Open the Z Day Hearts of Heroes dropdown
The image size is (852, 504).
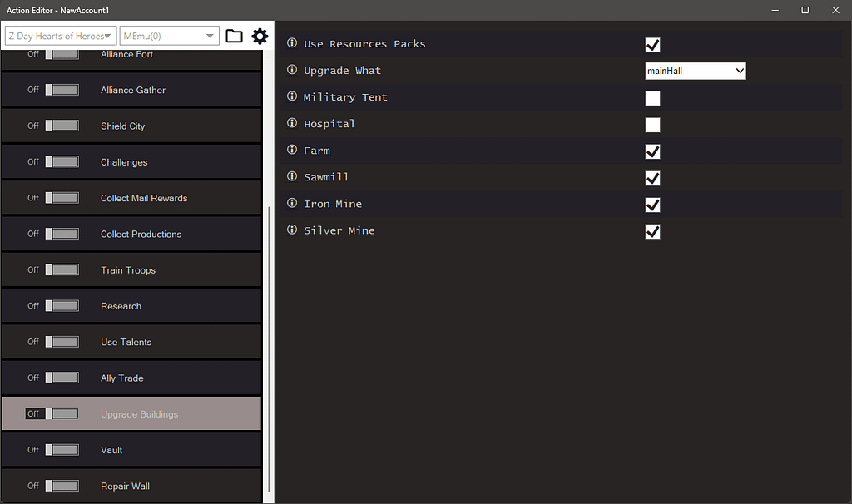(60, 36)
